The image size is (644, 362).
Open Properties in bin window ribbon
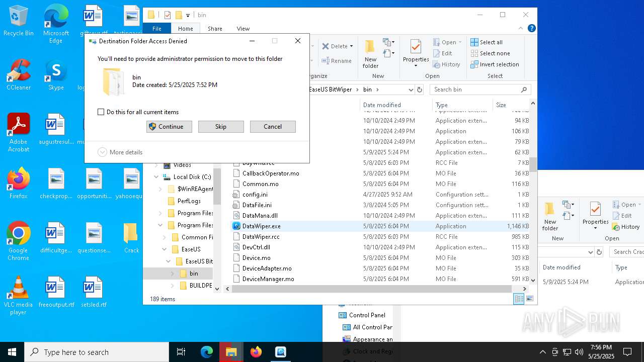point(416,53)
